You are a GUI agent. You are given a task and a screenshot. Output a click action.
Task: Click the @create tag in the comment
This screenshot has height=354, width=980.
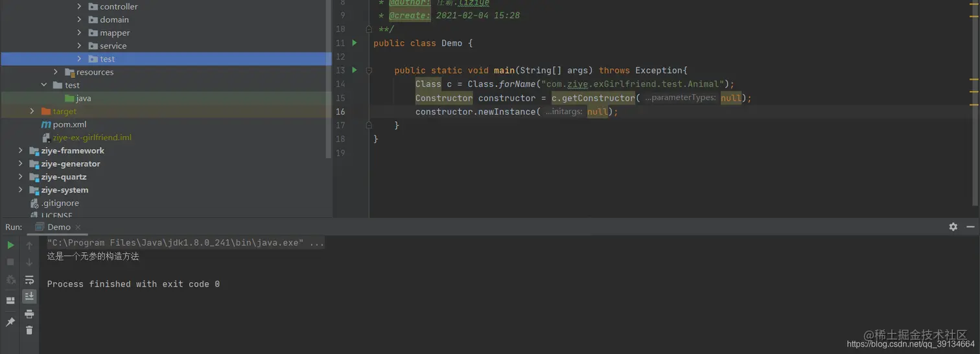point(408,16)
